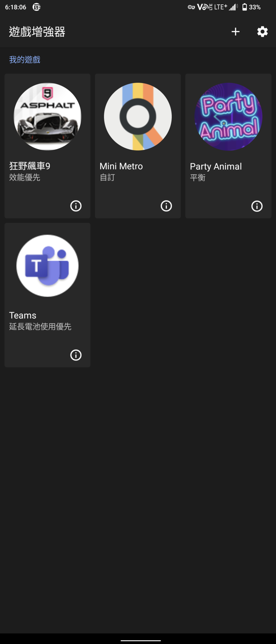Launch the Asphalt 9 game icon
276x644 pixels.
click(47, 117)
